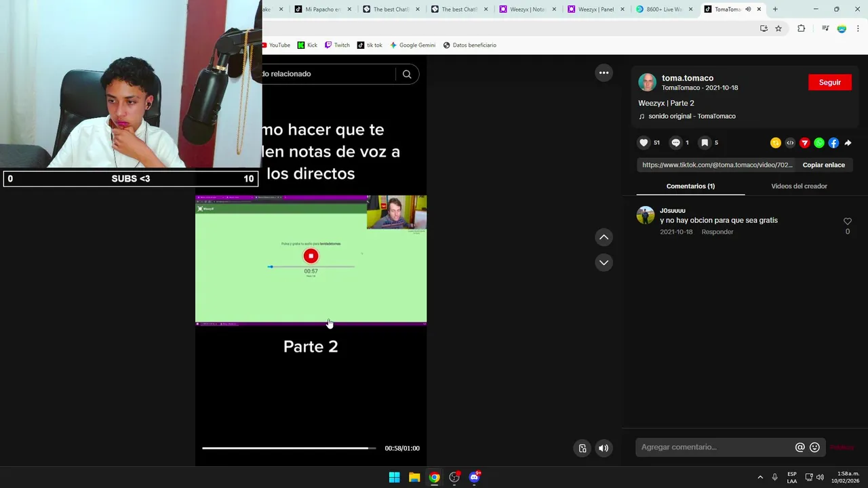Screen dimensions: 868x488
Task: Open Windows Start menu
Action: [394, 477]
